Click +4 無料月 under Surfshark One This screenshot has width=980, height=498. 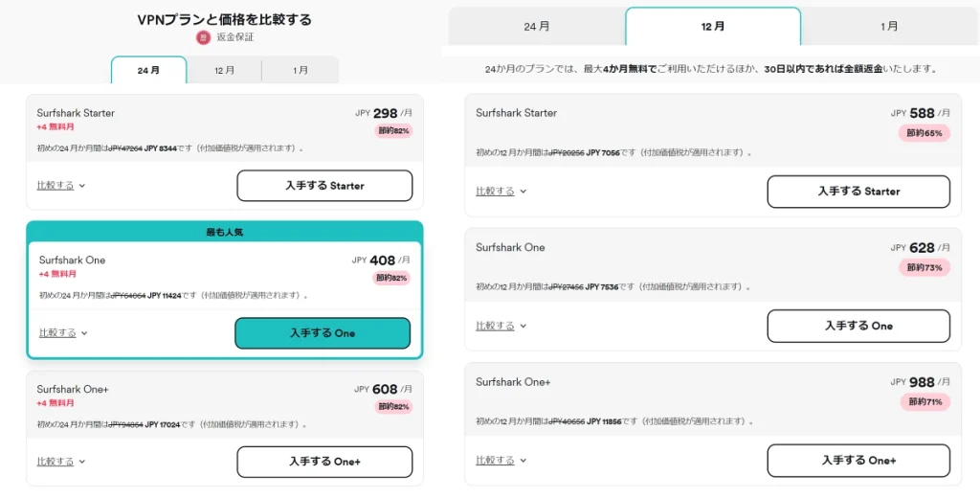(58, 274)
